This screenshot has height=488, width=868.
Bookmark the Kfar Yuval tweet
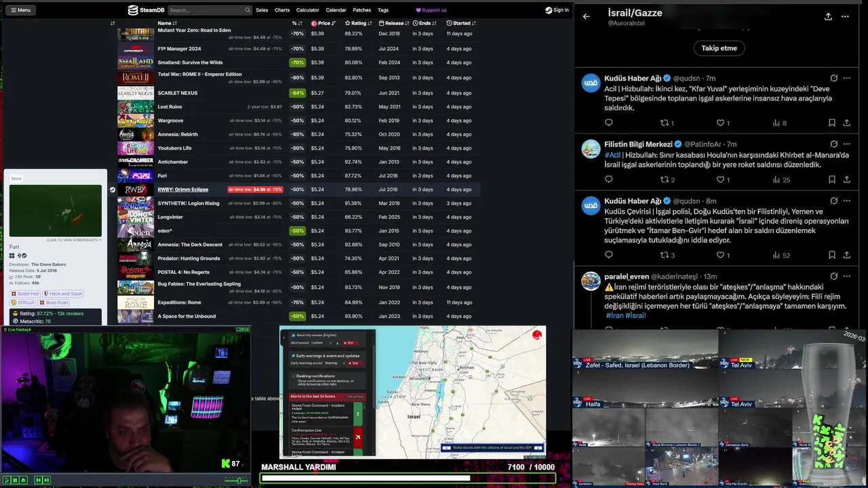tap(831, 123)
